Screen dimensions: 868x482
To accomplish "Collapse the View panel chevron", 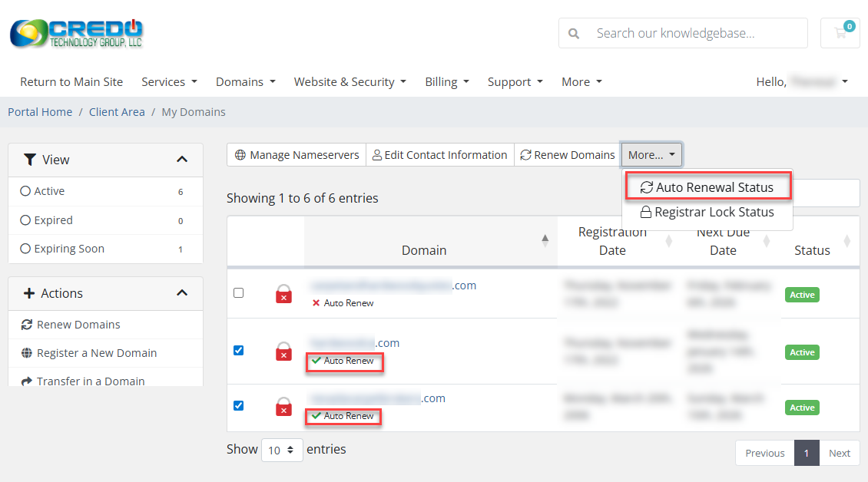I will pos(182,160).
